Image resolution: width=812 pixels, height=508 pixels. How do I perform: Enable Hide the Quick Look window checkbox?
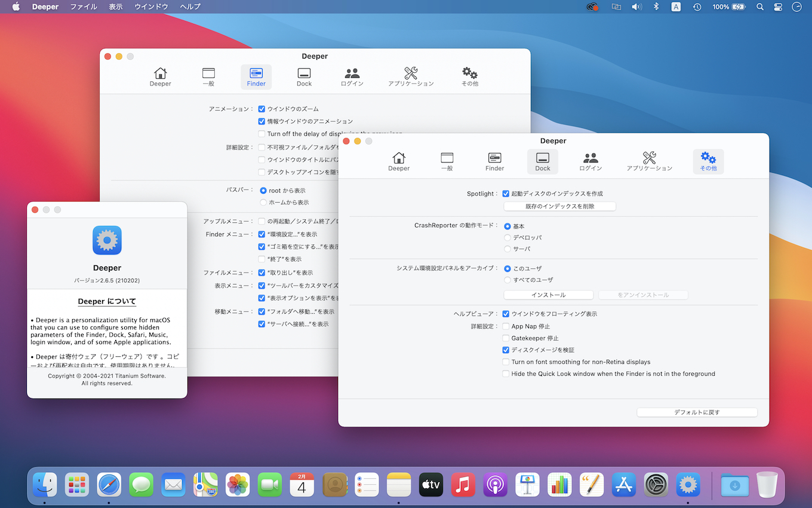506,374
